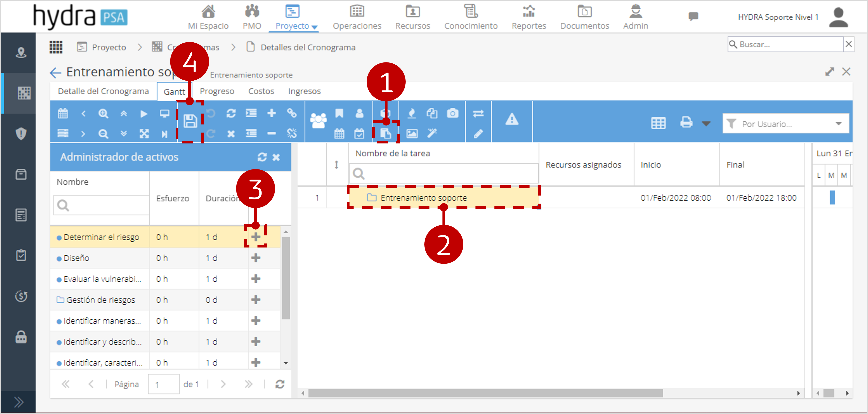The width and height of the screenshot is (868, 414).
Task: Click the save diskette icon in Gantt toolbar
Action: click(190, 121)
